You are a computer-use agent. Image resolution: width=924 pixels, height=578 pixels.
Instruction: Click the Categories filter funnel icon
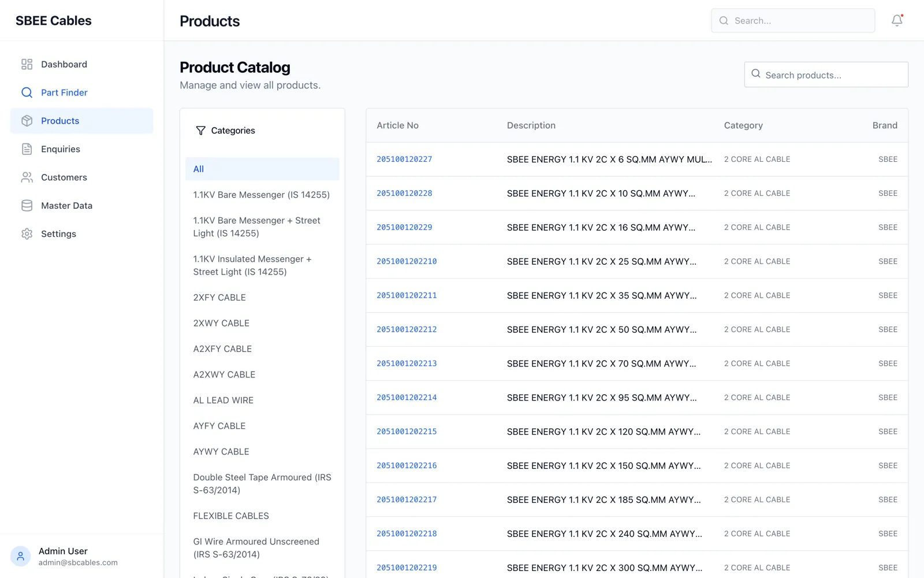click(200, 131)
